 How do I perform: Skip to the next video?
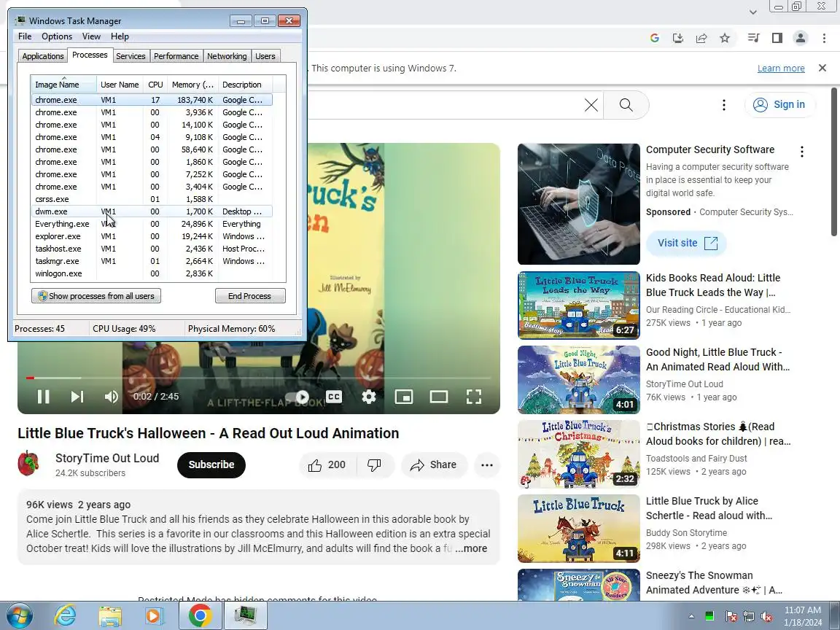click(x=77, y=397)
